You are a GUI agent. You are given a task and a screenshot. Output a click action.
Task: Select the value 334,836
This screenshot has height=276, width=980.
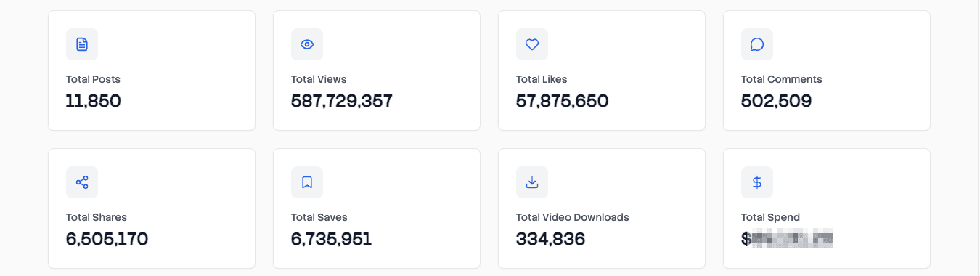click(x=551, y=239)
